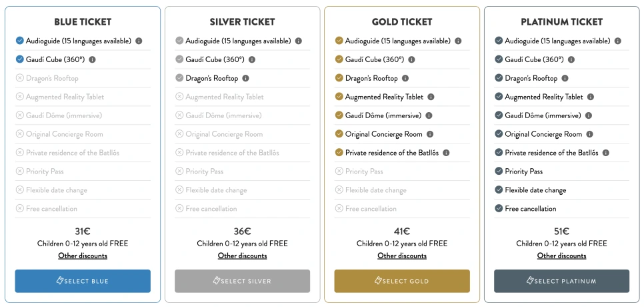The image size is (644, 307).
Task: Click info icon beside Blue Audioguide
Action: pyautogui.click(x=139, y=41)
